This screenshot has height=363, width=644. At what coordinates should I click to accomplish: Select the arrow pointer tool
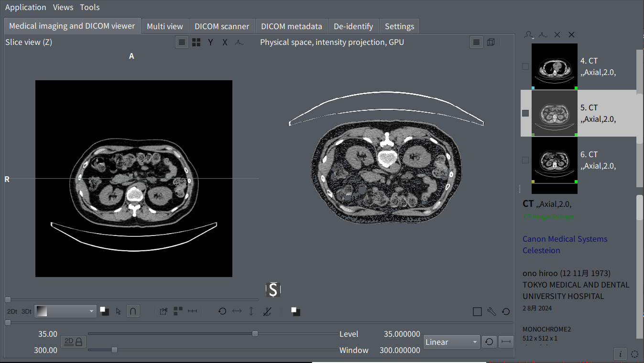point(119,311)
